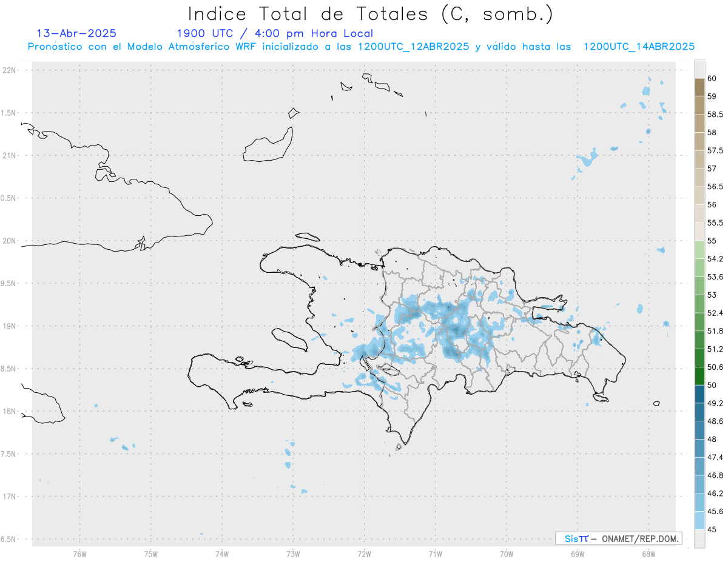This screenshot has height=562, width=728.
Task: Click the "56.5" colorbar value
Action: 715,187
